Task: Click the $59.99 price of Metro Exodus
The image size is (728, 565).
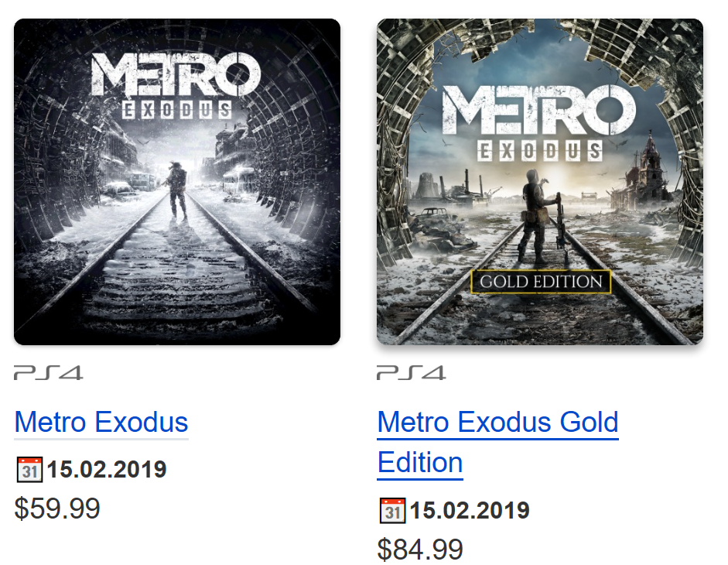Action: pos(57,508)
